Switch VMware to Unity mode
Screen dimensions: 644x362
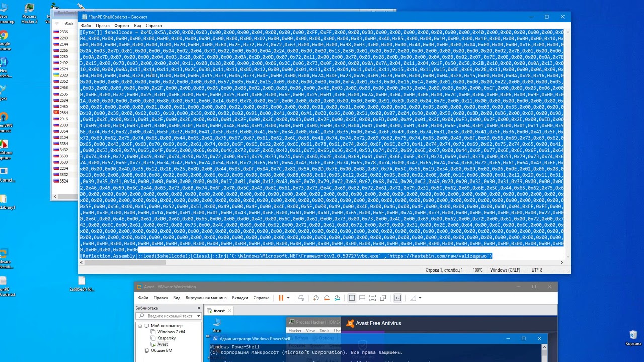(x=383, y=298)
